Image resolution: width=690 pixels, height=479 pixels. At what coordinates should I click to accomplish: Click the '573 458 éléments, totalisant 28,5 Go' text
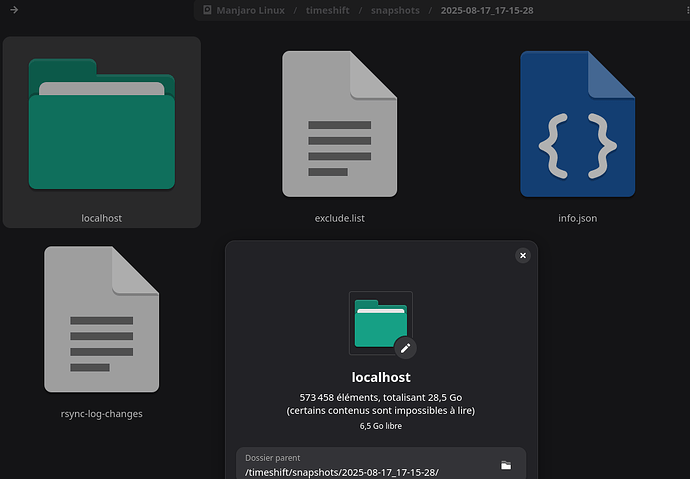381,397
